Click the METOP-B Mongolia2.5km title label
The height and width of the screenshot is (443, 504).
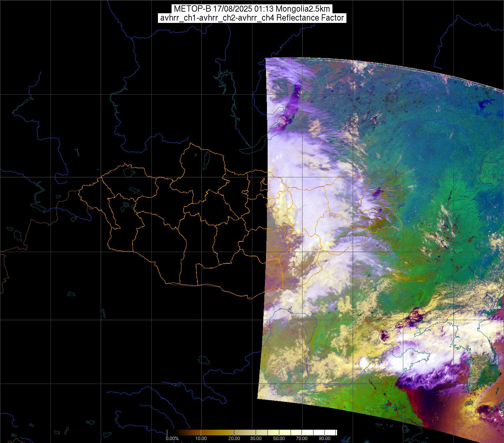coord(252,9)
